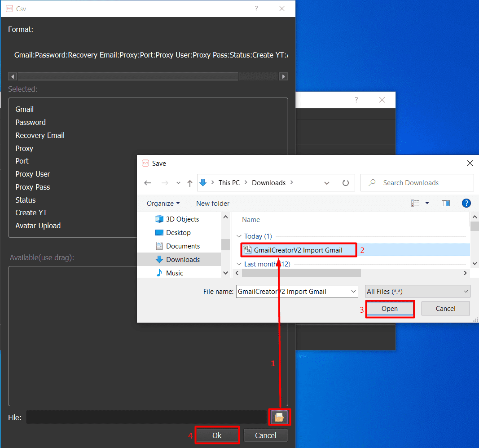Click Cancel in Csv window
The image size is (479, 448).
[265, 435]
